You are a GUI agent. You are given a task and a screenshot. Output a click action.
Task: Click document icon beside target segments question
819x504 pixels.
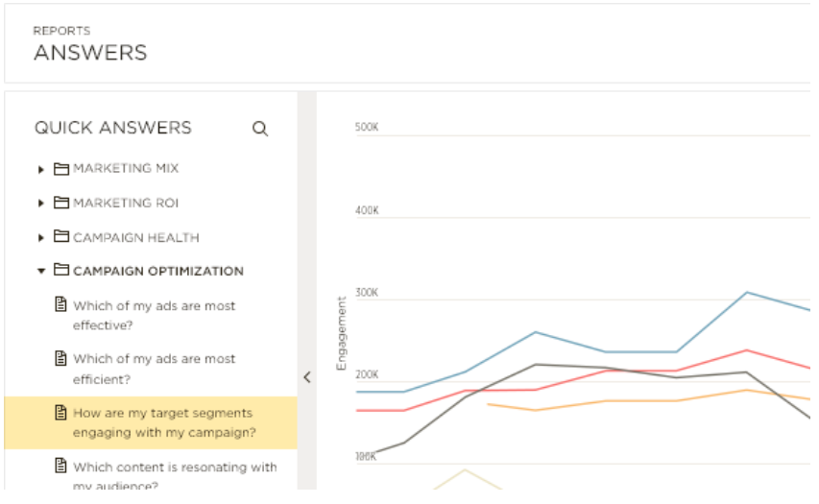point(60,413)
